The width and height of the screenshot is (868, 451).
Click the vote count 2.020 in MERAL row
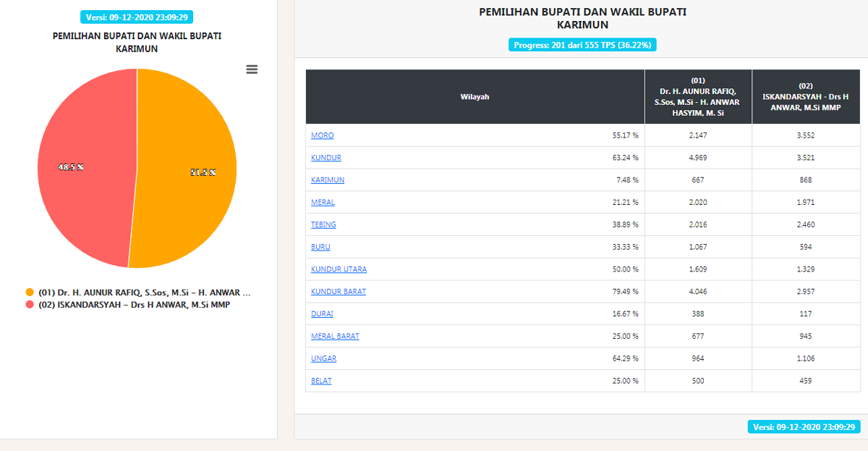coord(698,203)
